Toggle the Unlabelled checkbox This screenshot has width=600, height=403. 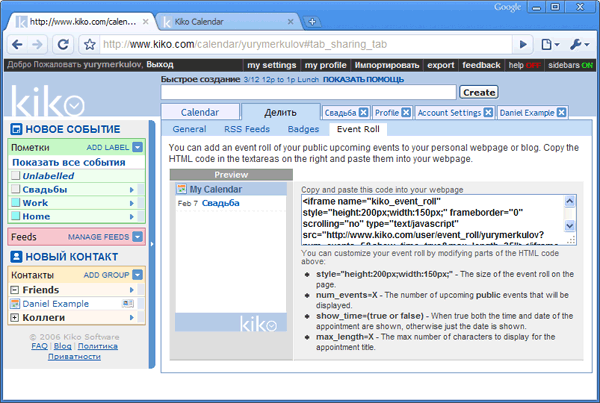(15, 176)
